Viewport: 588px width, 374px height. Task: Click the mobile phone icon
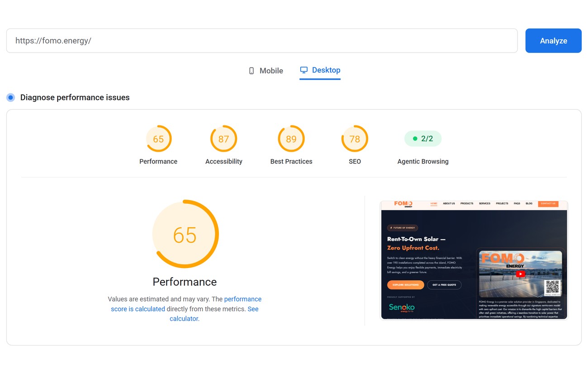[x=251, y=71]
